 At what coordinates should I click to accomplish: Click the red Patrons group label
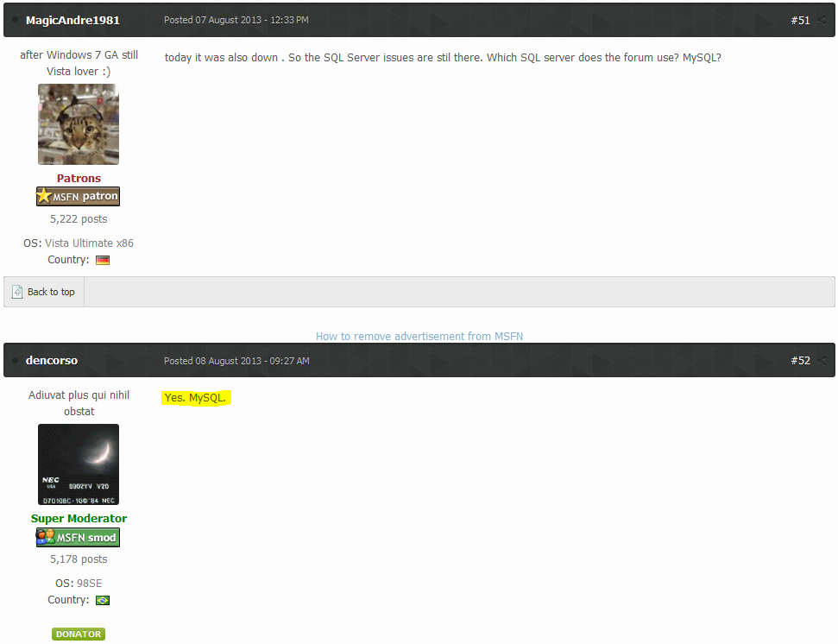(79, 179)
